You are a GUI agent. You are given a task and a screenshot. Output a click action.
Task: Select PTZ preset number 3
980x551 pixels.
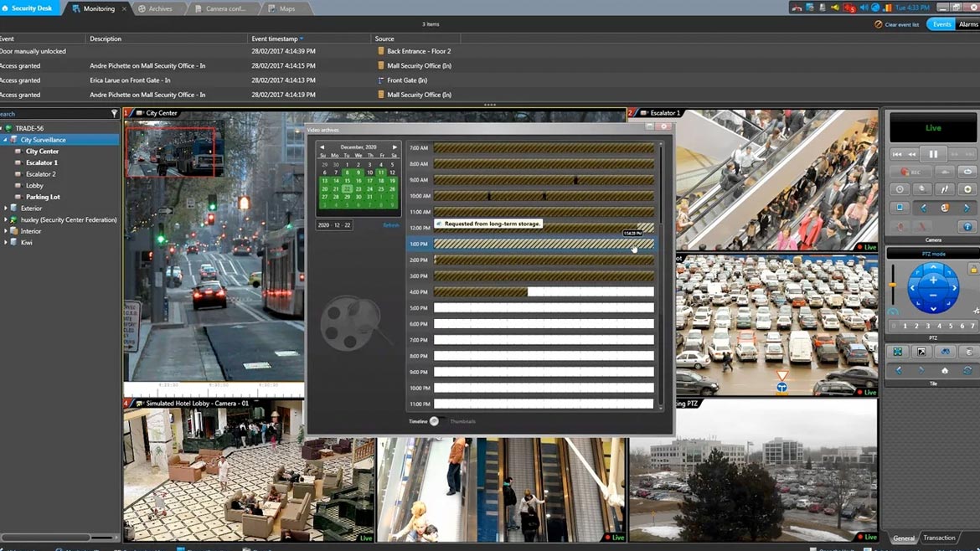click(x=927, y=326)
